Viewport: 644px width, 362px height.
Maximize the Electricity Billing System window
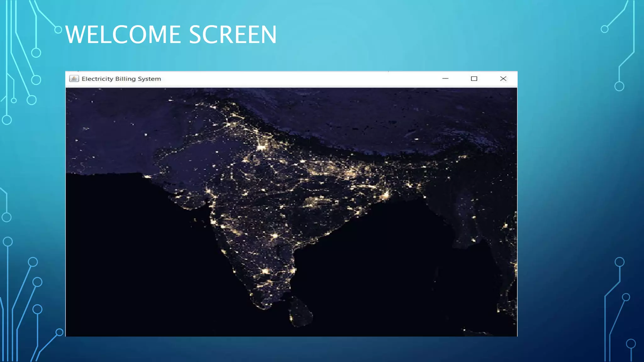tap(474, 79)
